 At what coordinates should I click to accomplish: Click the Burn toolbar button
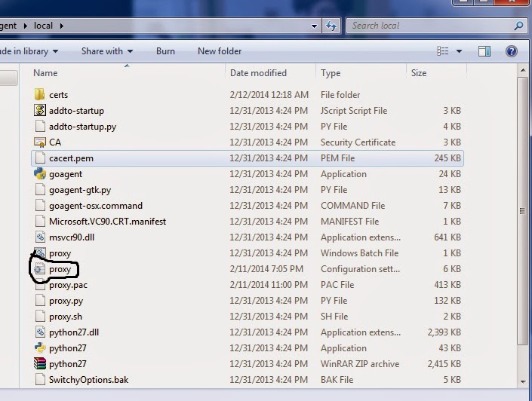tap(165, 51)
